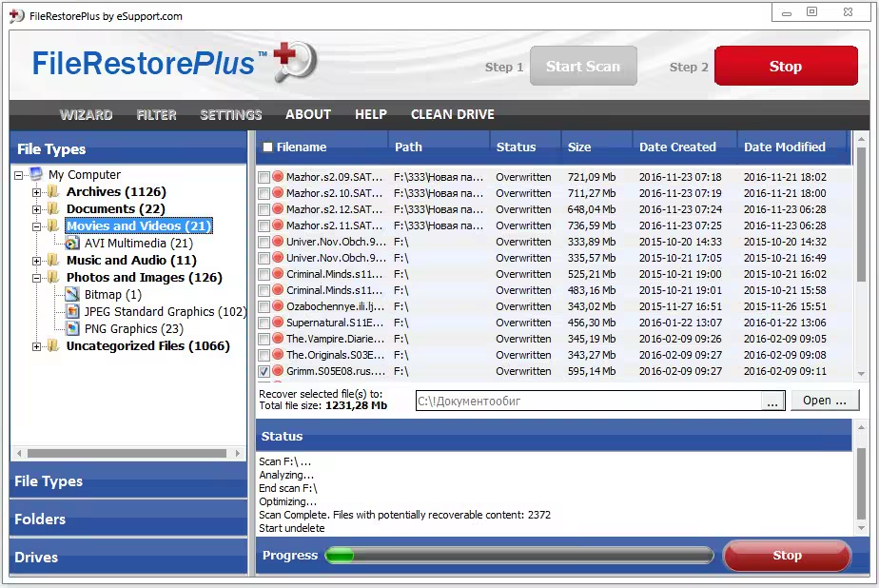Click the red Stop button at Step 2
879x588 pixels.
point(786,67)
